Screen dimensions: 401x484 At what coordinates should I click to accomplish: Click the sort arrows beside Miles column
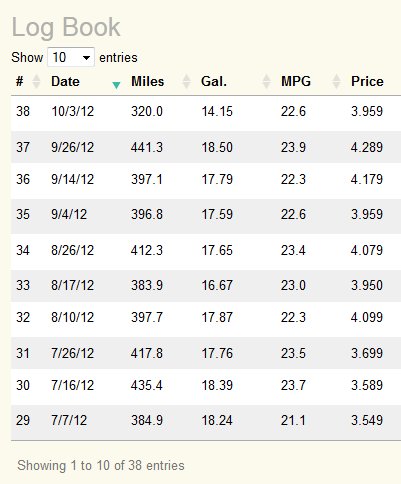(x=186, y=82)
